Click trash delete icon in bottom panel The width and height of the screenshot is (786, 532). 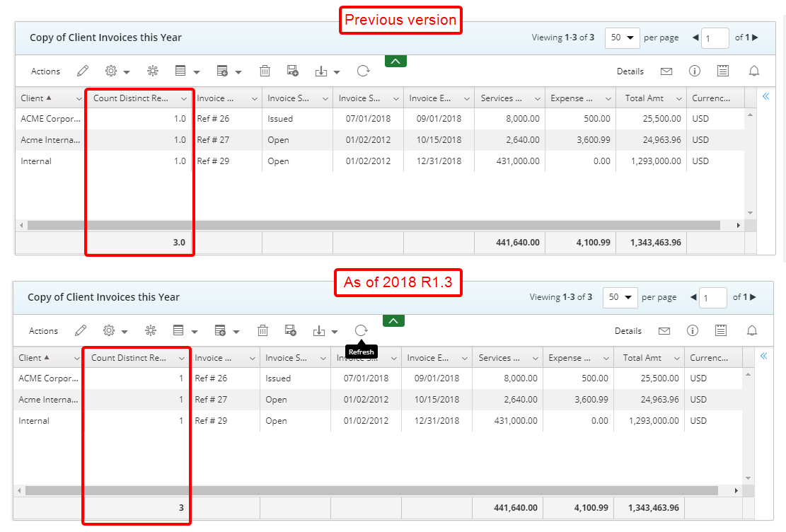(262, 330)
